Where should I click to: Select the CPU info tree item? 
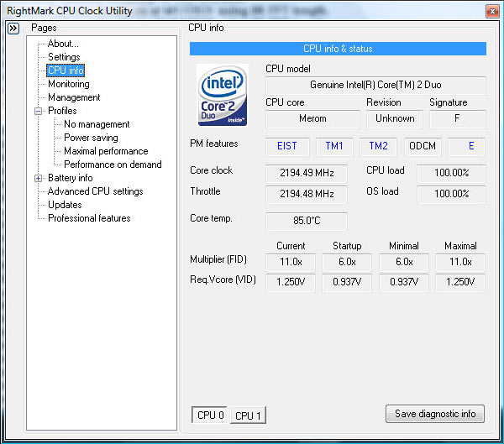tap(66, 71)
